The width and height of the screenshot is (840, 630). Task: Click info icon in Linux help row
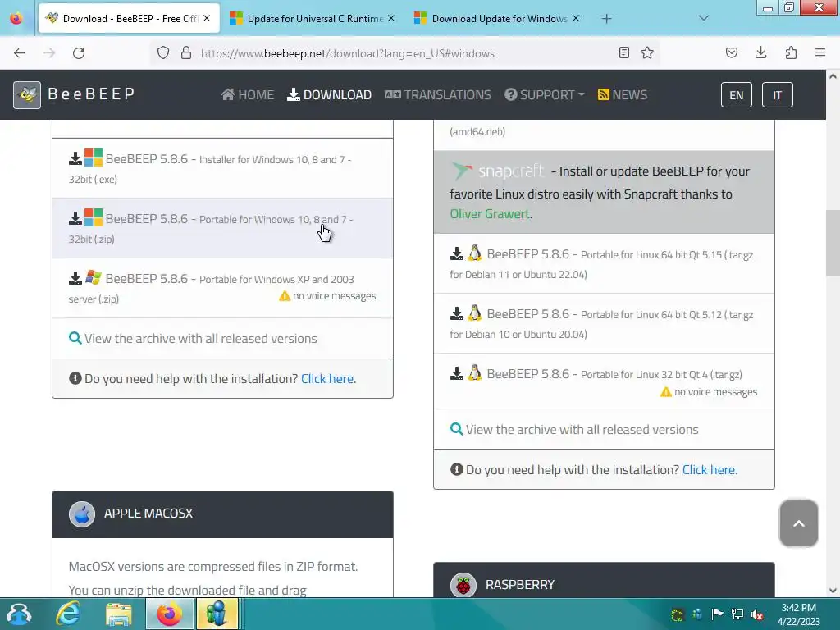(456, 469)
